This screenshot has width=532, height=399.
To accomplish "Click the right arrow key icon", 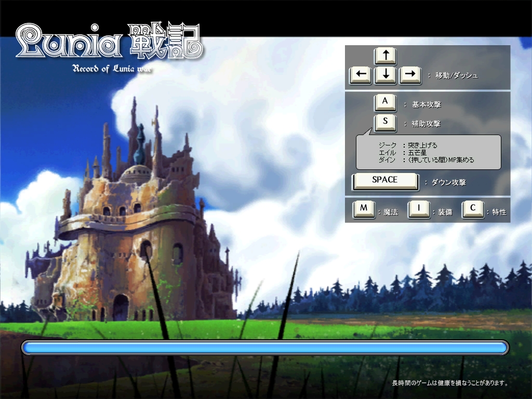I will coord(409,75).
